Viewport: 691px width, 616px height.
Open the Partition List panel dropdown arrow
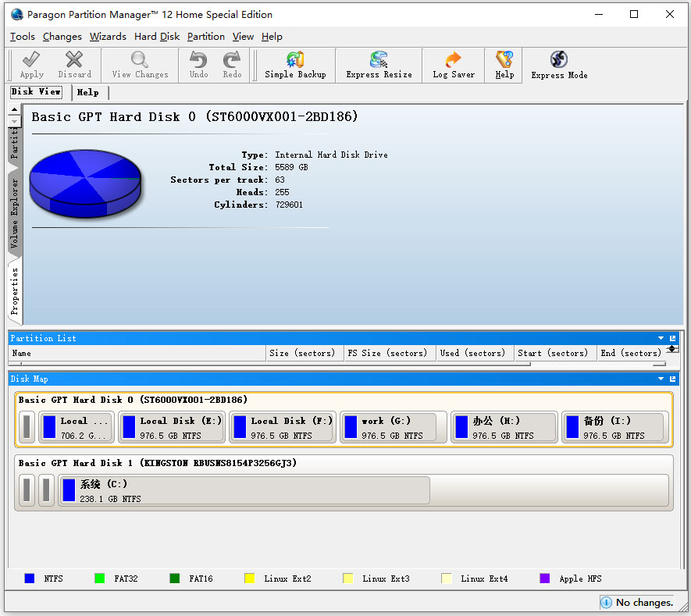pos(661,338)
